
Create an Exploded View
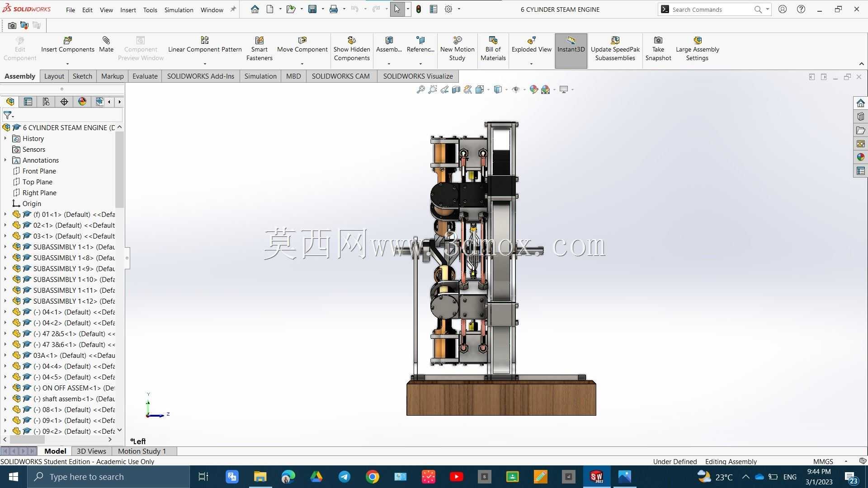[531, 45]
